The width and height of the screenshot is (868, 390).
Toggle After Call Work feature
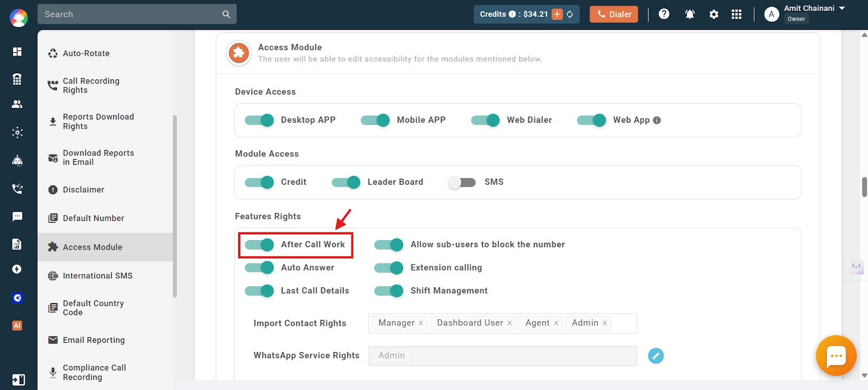[259, 245]
